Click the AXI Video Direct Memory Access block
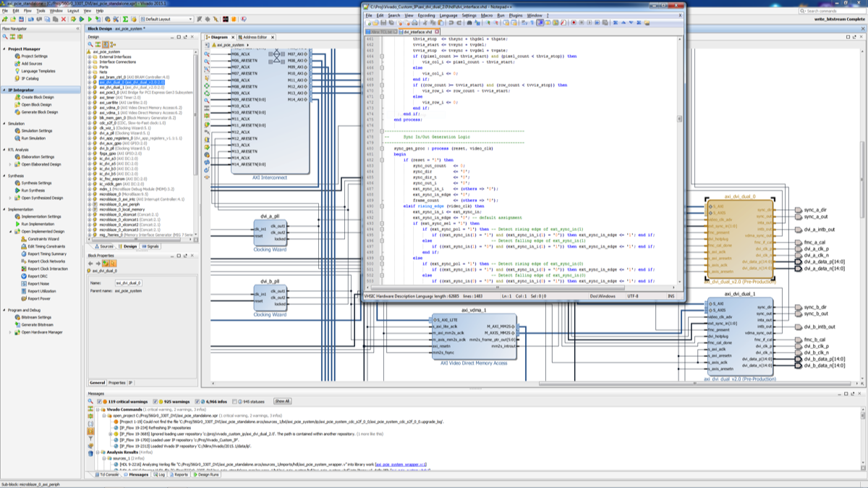868x488 pixels. [x=475, y=336]
